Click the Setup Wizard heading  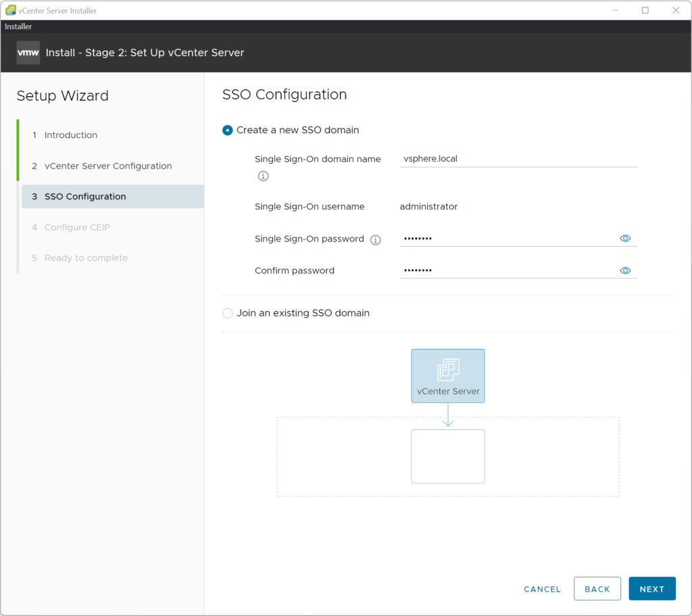(63, 96)
